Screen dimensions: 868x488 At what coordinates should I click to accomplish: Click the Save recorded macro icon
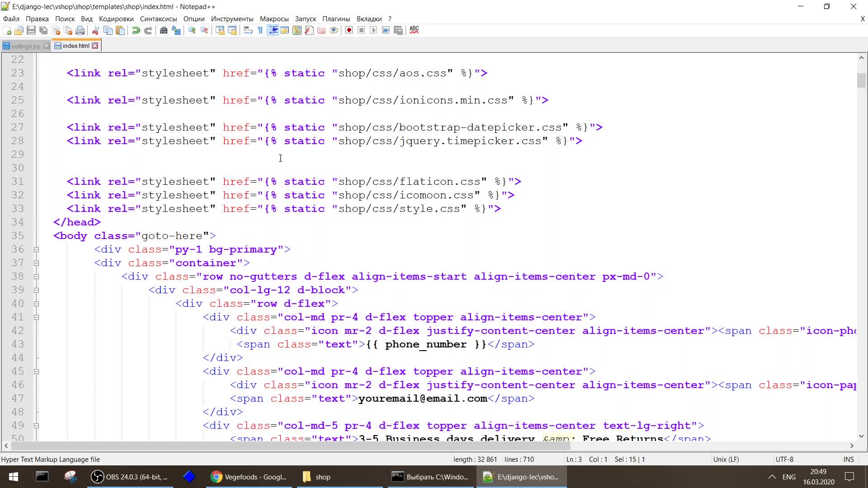point(398,30)
